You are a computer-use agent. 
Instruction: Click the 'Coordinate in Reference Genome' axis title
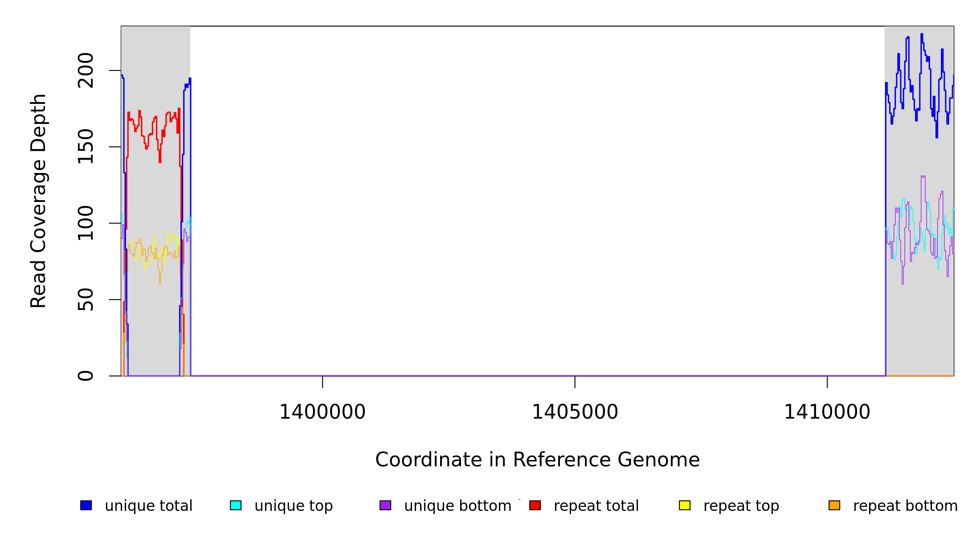[x=537, y=460]
